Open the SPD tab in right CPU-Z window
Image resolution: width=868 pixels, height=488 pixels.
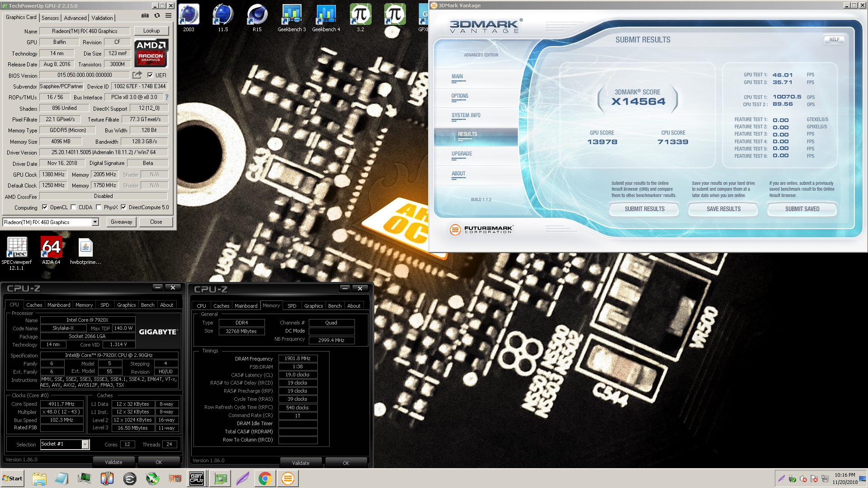point(292,306)
